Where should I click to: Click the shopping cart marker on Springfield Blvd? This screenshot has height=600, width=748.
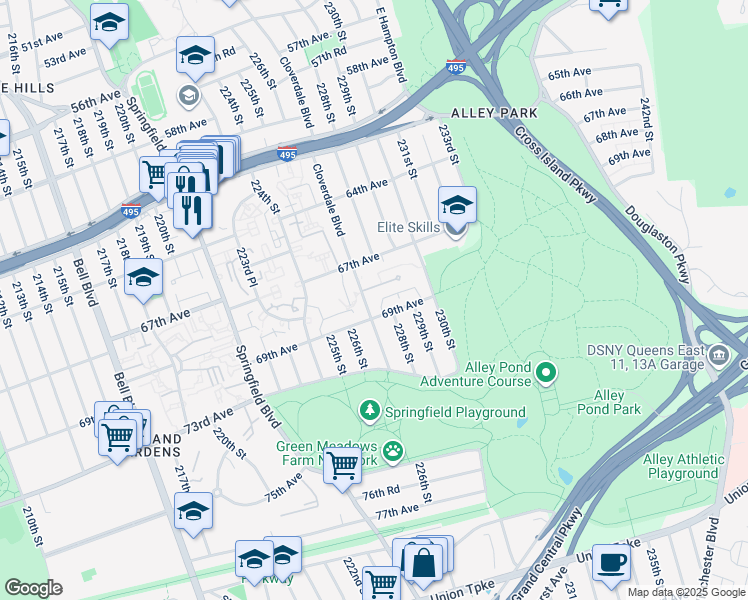(342, 466)
